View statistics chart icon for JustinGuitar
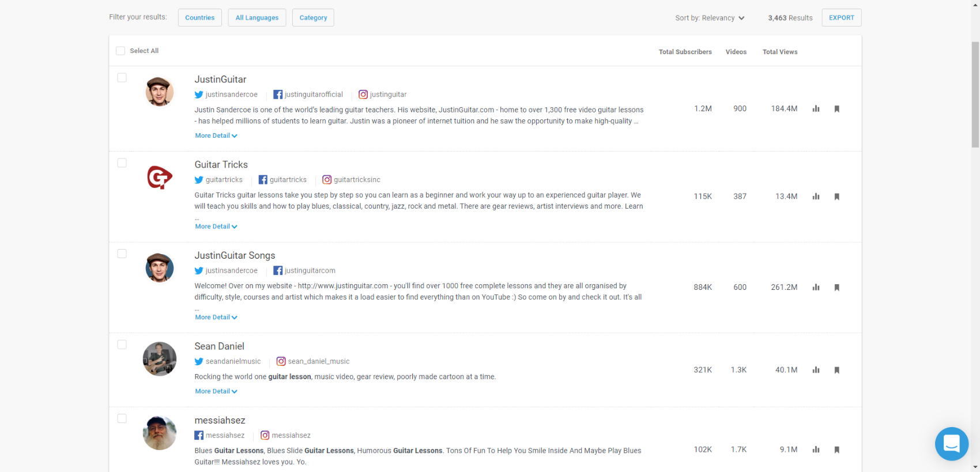 coord(816,108)
